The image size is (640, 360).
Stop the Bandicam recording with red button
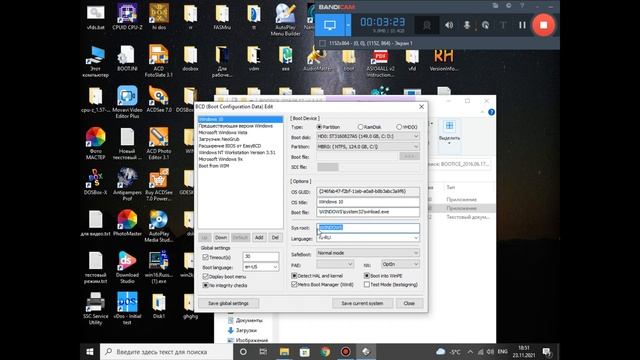click(x=543, y=25)
